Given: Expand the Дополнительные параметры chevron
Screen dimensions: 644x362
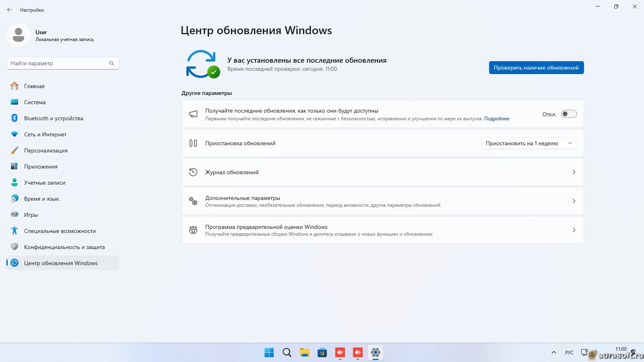Looking at the screenshot, I should (x=574, y=201).
